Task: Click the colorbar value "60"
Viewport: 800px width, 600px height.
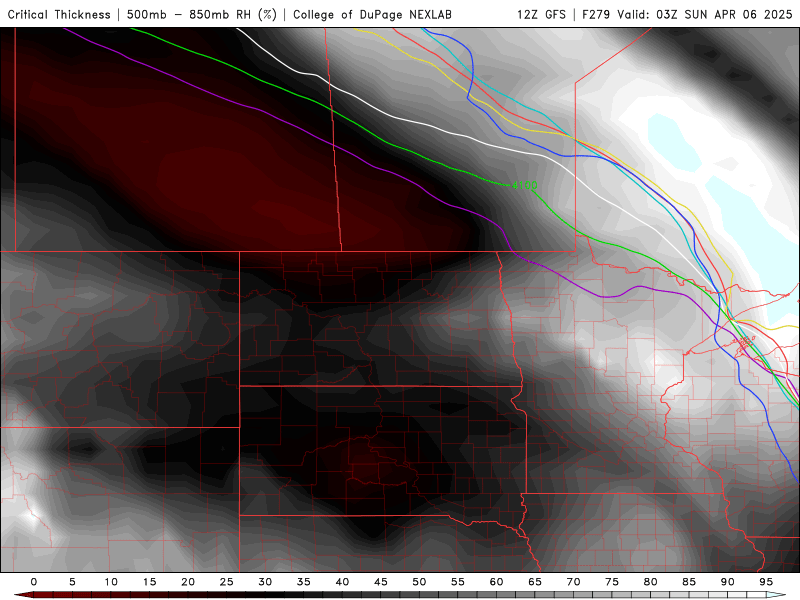Action: (496, 582)
